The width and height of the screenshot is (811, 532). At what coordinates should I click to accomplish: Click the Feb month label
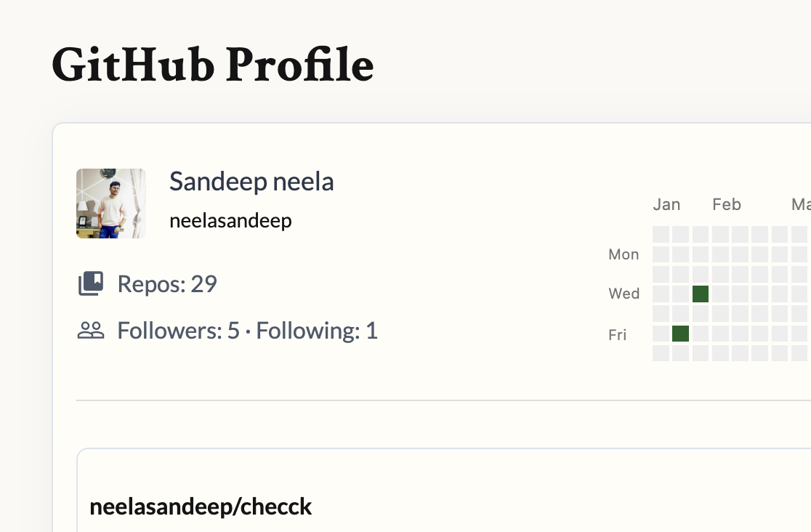pos(726,204)
